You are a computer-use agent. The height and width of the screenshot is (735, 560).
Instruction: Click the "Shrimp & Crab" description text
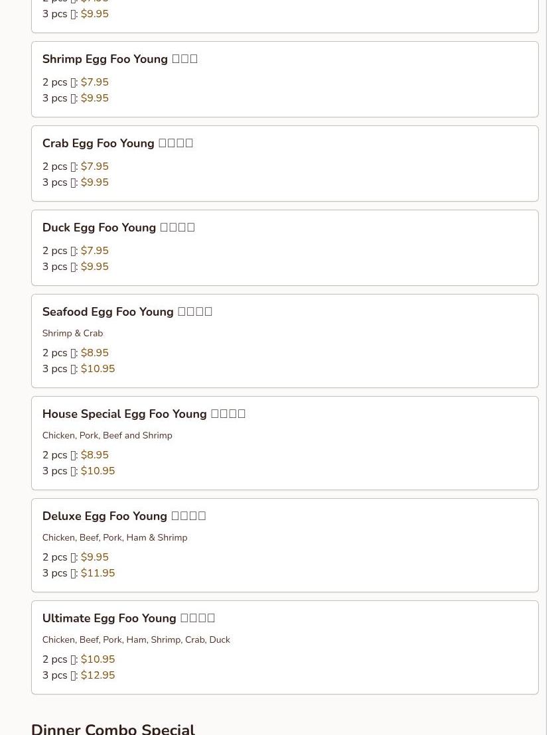coord(72,333)
